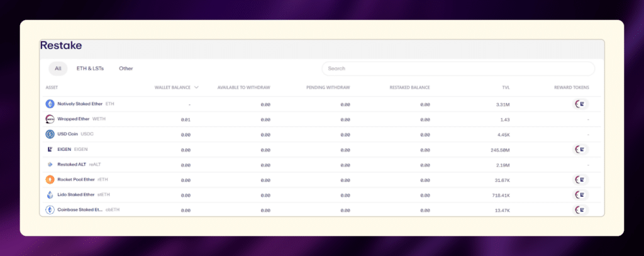Click the TVL column header
Image resolution: width=644 pixels, height=256 pixels.
point(506,87)
